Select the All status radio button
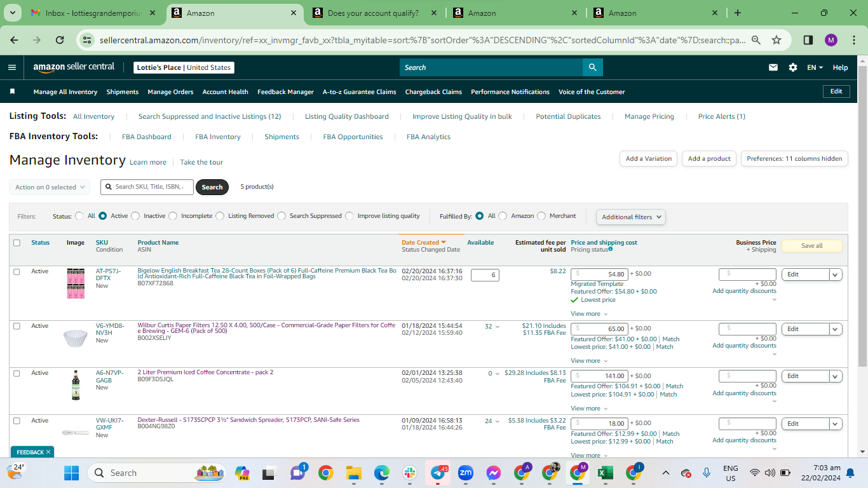The image size is (868, 488). pos(79,216)
